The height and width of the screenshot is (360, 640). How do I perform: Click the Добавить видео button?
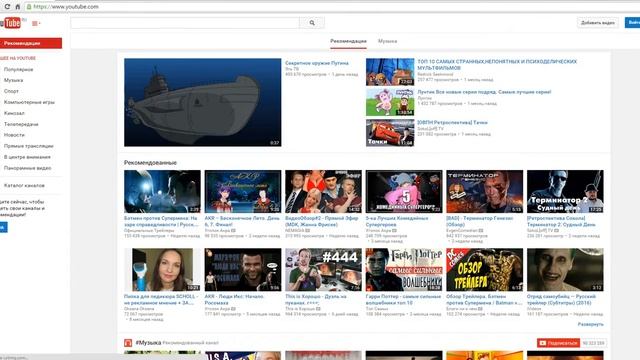[x=598, y=23]
